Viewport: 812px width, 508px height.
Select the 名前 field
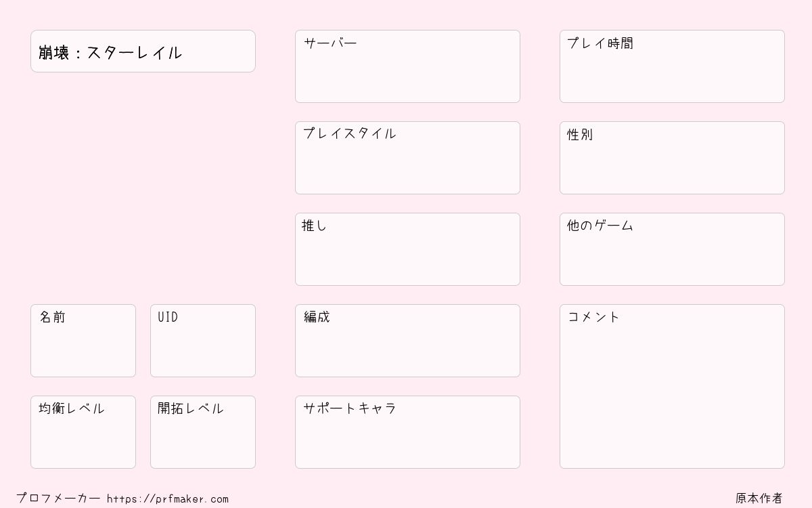pyautogui.click(x=83, y=341)
